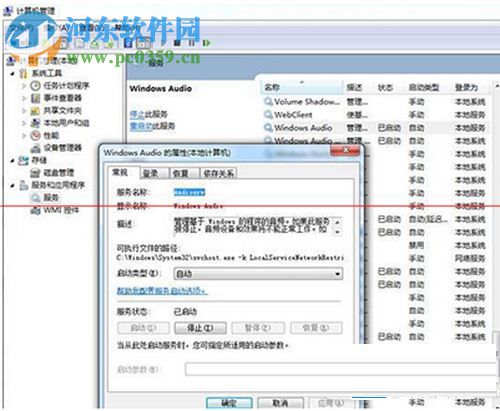
Task: Click the Shared Folders (共享文件夹) icon
Action: tap(35, 111)
